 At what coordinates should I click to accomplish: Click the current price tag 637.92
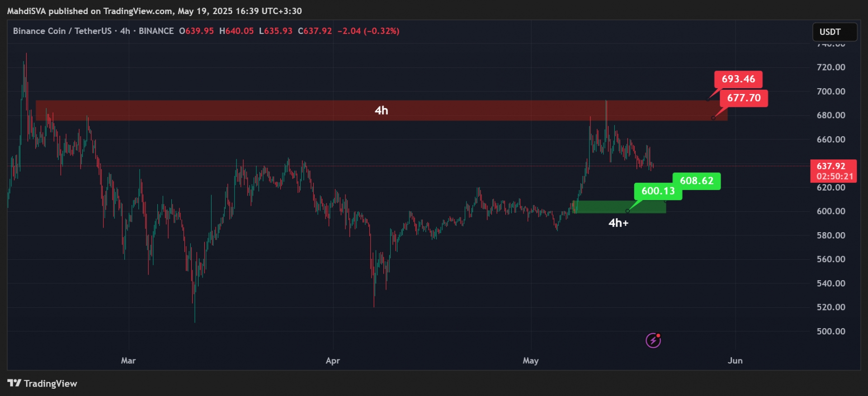(x=833, y=171)
